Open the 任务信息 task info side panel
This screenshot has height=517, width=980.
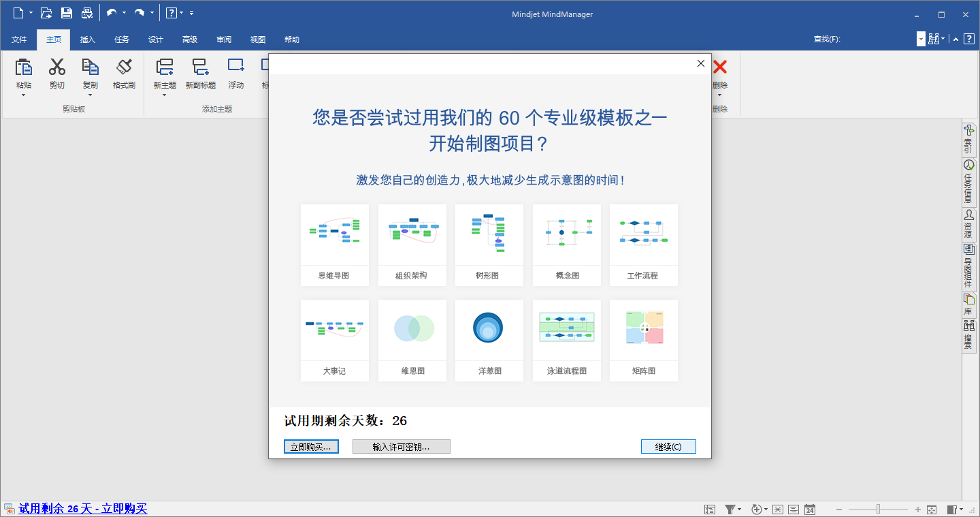tap(968, 182)
